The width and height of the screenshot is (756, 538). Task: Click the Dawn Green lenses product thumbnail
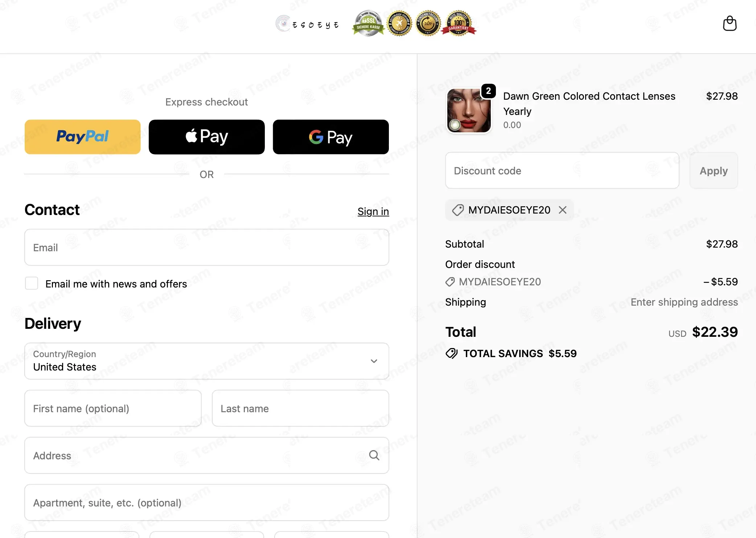pos(469,111)
